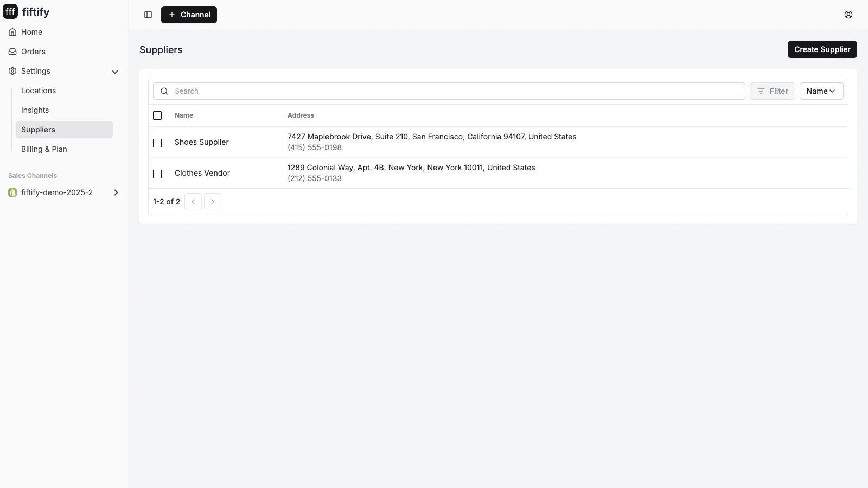The image size is (868, 488).
Task: Check the select-all suppliers checkbox
Action: click(157, 115)
